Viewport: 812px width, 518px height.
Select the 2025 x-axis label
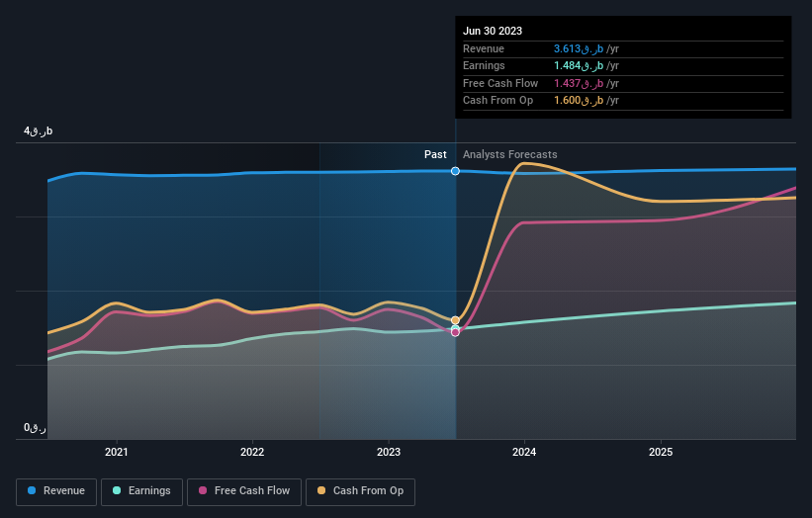point(661,452)
